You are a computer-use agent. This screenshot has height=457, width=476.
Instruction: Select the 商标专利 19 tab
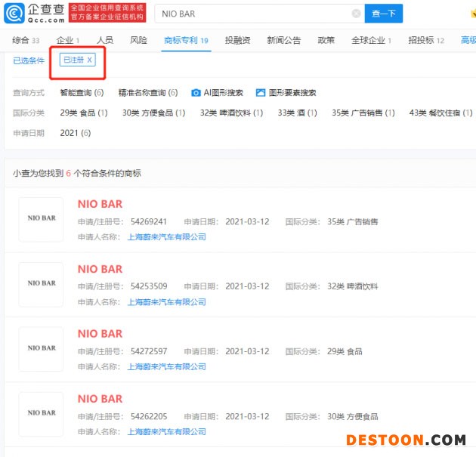click(x=186, y=40)
